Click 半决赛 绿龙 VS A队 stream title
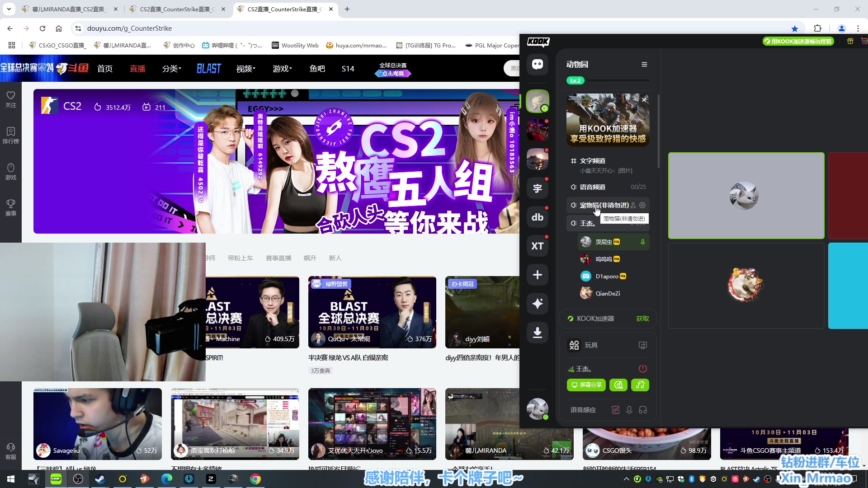868x488 pixels. tap(348, 357)
